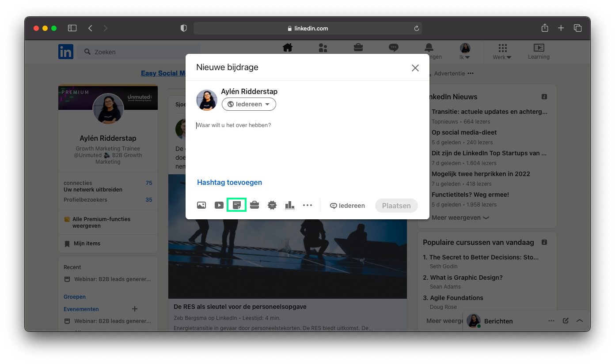Go back in Safari
Viewport: 615px width, 364px height.
[x=90, y=28]
